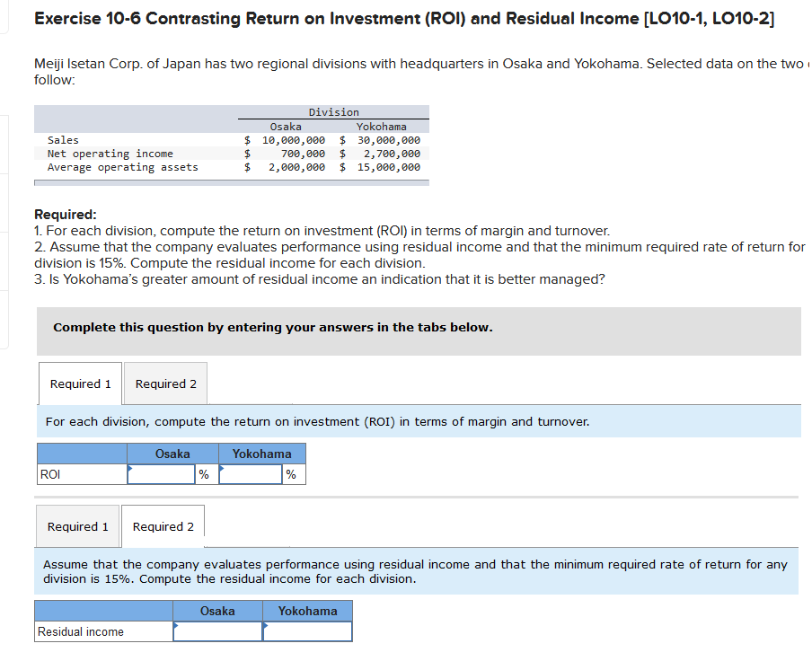This screenshot has width=812, height=670.
Task: Click the Yokohama net operating income 2,700,000
Action: pyautogui.click(x=392, y=154)
